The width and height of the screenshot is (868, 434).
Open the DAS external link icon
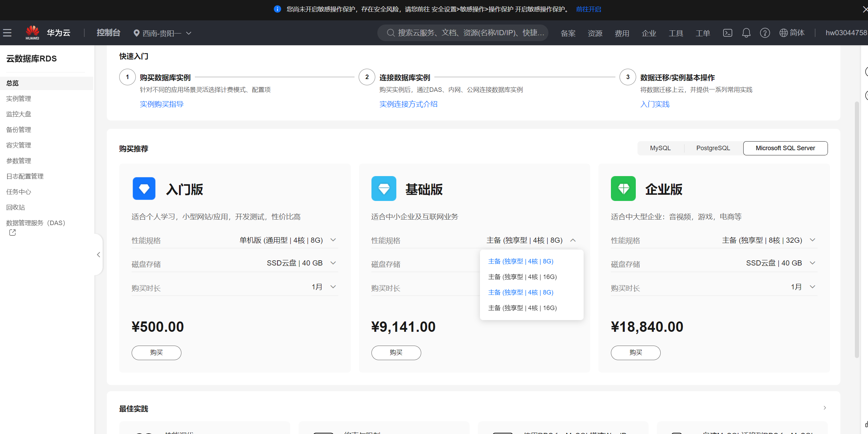12,233
